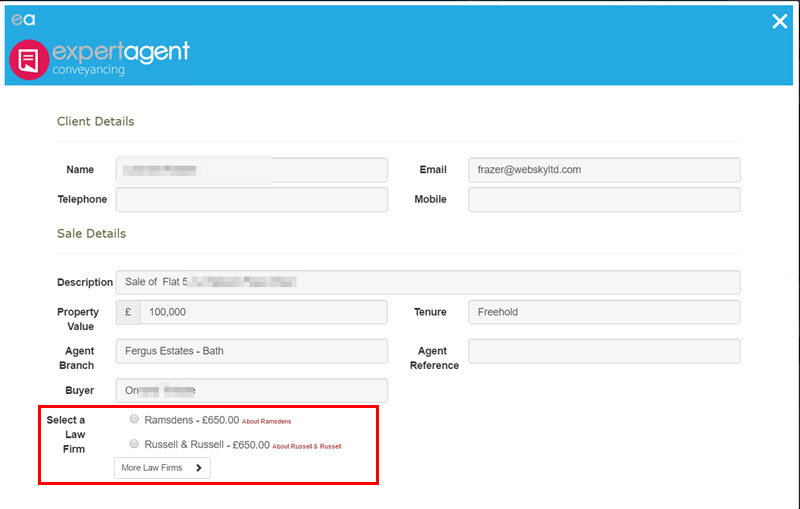
Task: Select the Russell & Russell radio button
Action: (134, 443)
